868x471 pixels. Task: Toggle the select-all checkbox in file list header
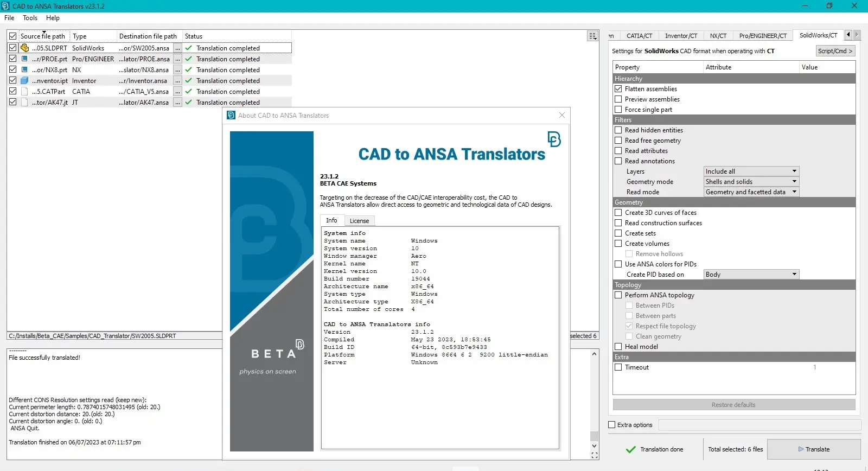click(12, 36)
